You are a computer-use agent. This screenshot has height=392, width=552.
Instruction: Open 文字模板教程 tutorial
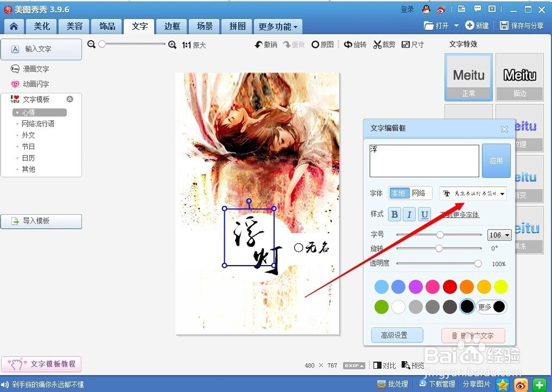coord(41,364)
